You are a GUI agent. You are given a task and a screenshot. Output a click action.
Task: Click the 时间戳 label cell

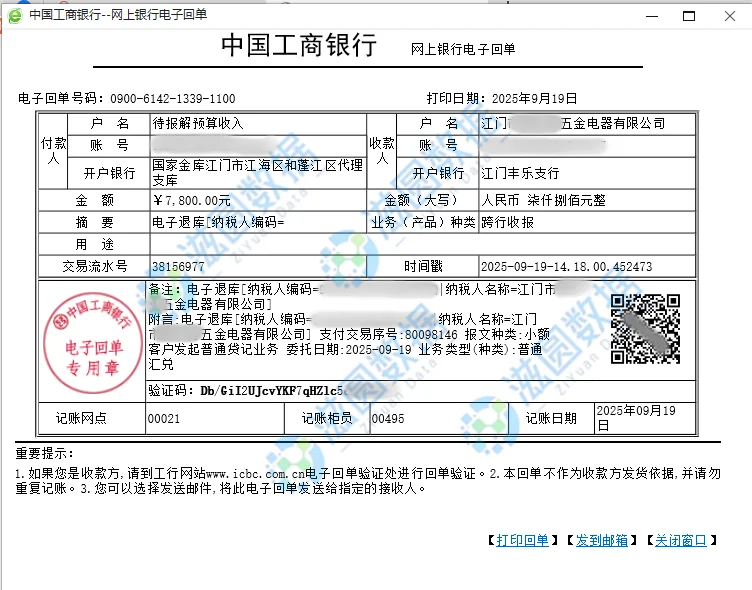[423, 266]
